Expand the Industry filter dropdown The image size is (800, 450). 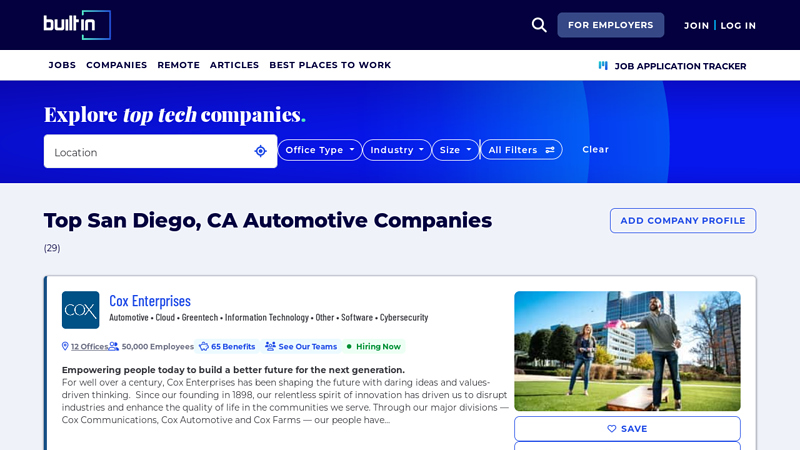(x=397, y=150)
